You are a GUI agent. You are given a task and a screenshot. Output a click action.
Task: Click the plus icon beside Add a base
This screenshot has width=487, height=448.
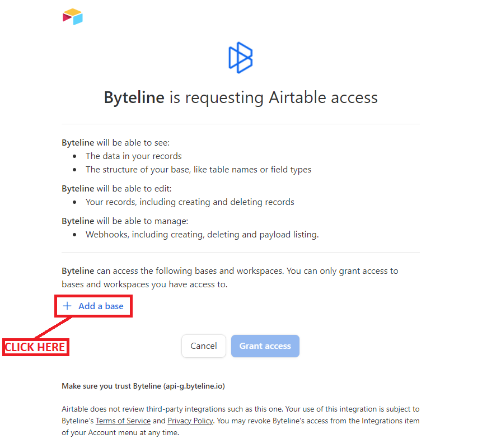tap(68, 306)
